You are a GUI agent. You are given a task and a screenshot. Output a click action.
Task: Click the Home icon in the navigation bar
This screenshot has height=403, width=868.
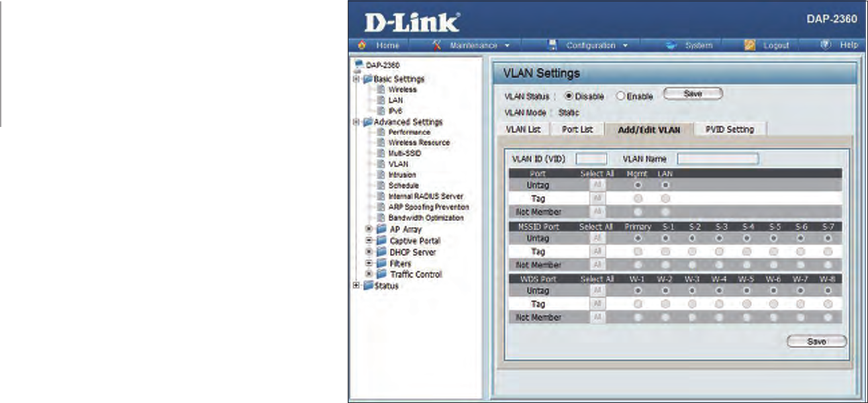[361, 45]
